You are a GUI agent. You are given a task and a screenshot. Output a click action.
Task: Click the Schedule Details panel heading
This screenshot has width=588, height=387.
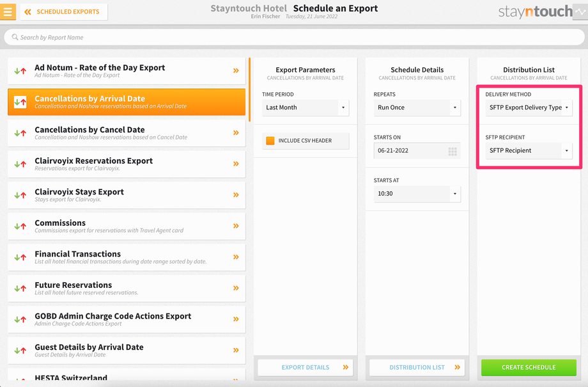coord(417,70)
